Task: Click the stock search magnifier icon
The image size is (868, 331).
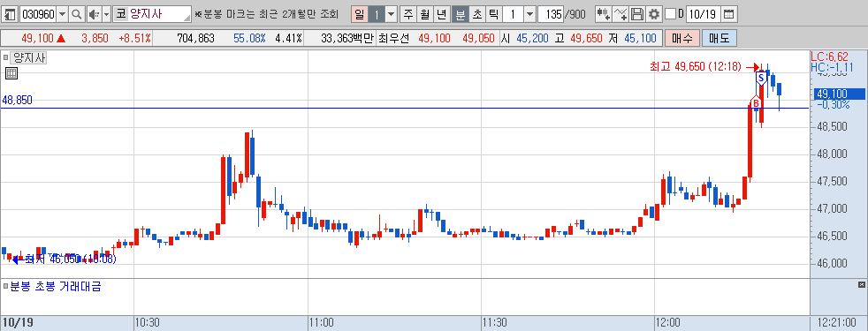Action: tap(77, 14)
